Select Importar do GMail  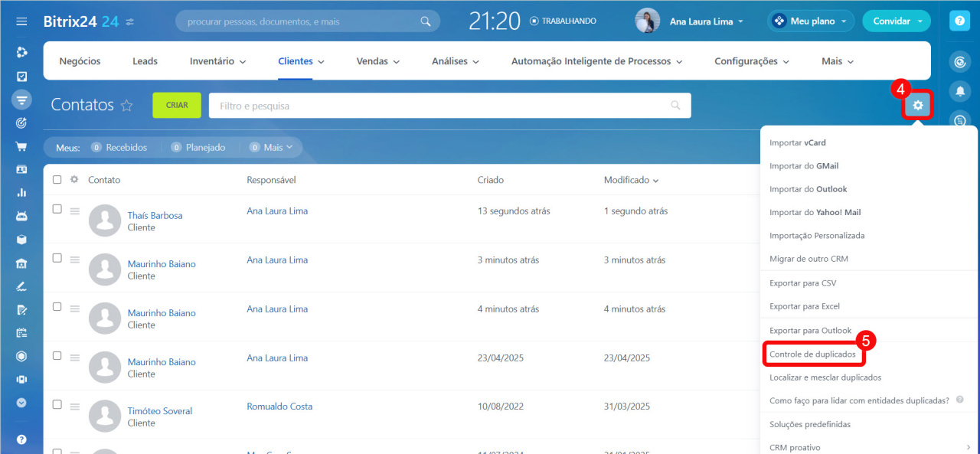(804, 165)
